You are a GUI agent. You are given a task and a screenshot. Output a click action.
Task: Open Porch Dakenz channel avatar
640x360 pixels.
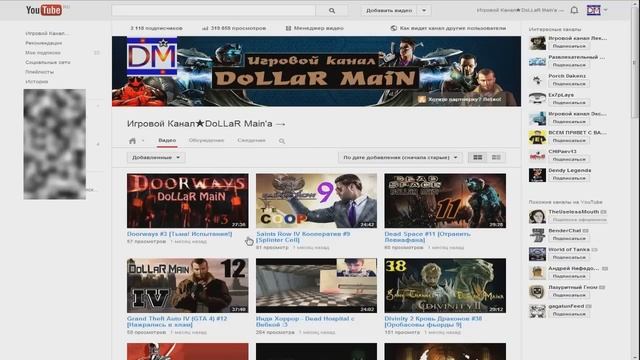coord(537,80)
